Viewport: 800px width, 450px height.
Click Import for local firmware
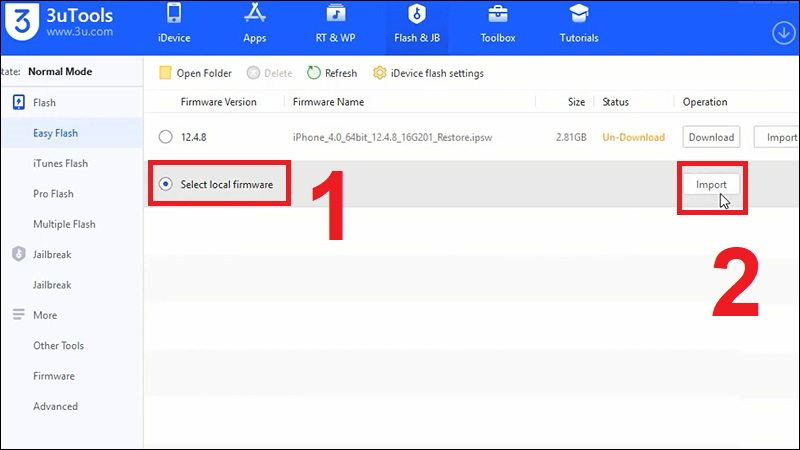[x=711, y=184]
